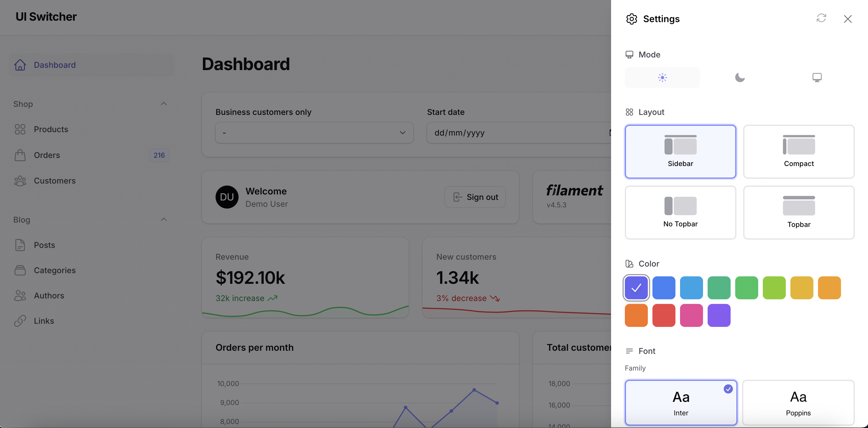The height and width of the screenshot is (428, 868).
Task: Click the Links chain icon
Action: [20, 321]
